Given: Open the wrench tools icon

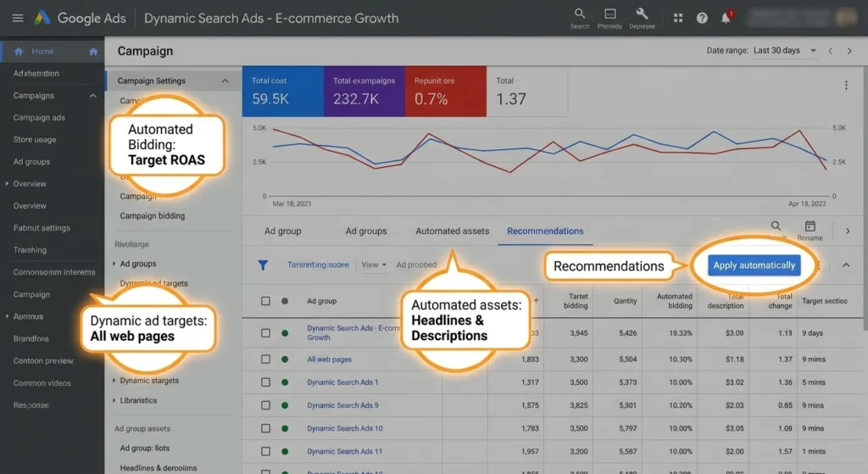Looking at the screenshot, I should pyautogui.click(x=643, y=18).
